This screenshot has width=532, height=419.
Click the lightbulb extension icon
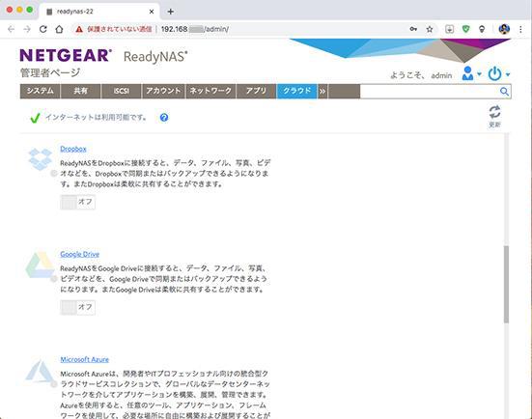click(x=482, y=29)
